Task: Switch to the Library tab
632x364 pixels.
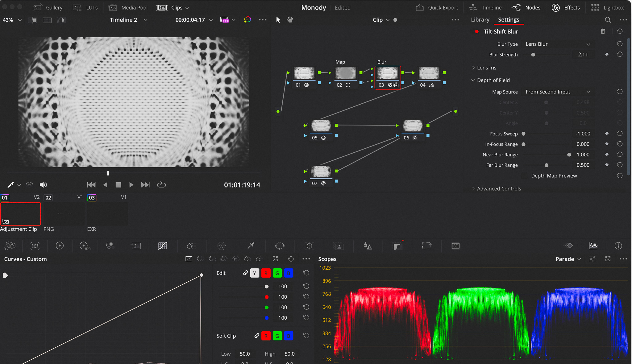Action: pos(480,20)
